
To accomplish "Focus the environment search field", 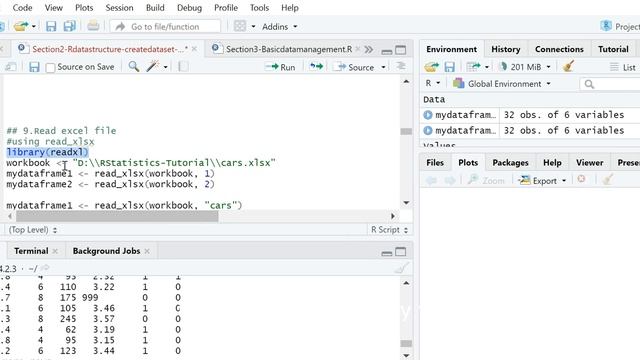I will point(610,84).
